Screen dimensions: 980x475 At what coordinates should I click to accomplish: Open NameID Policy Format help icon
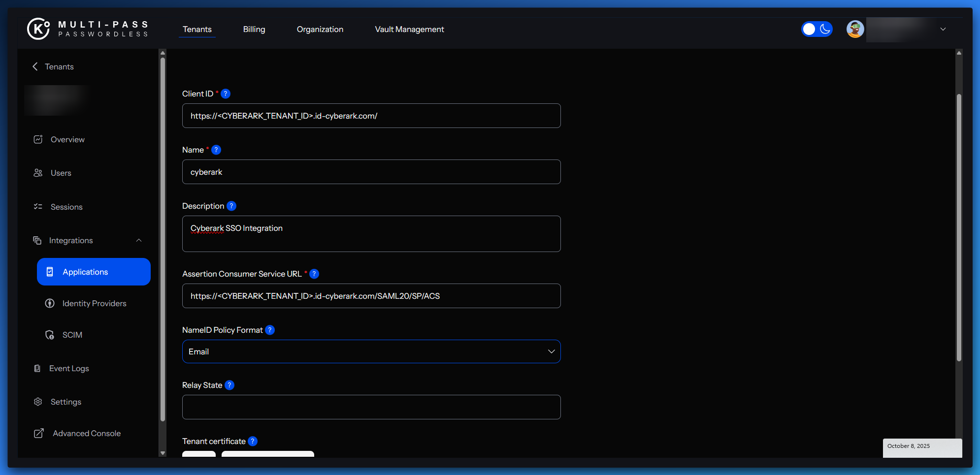point(270,330)
